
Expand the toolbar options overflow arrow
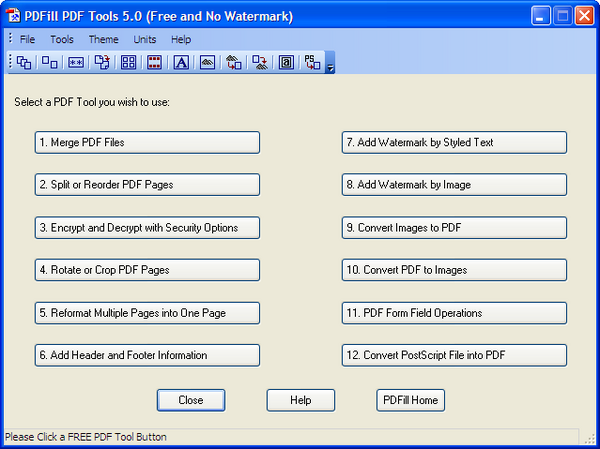pyautogui.click(x=330, y=64)
